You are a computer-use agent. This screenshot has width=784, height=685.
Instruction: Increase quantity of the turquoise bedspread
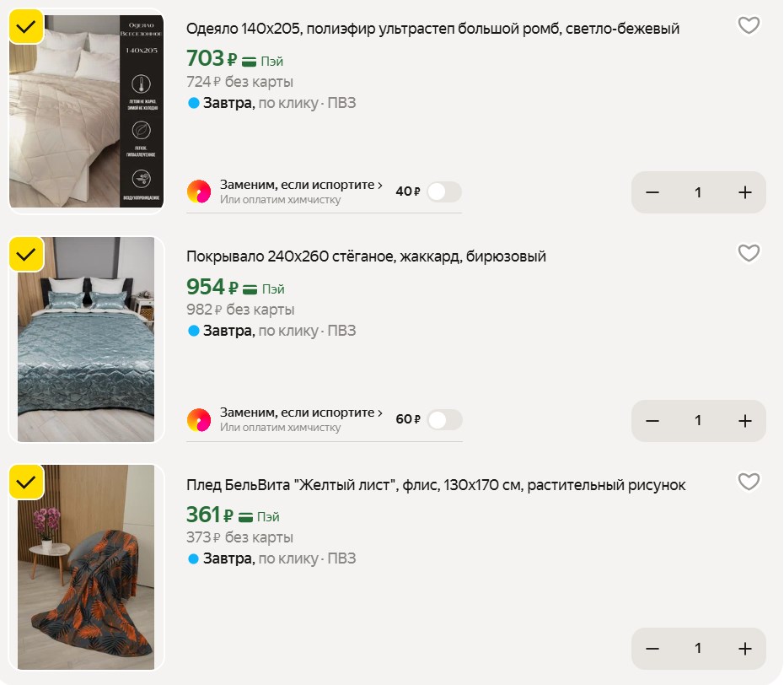click(x=744, y=420)
